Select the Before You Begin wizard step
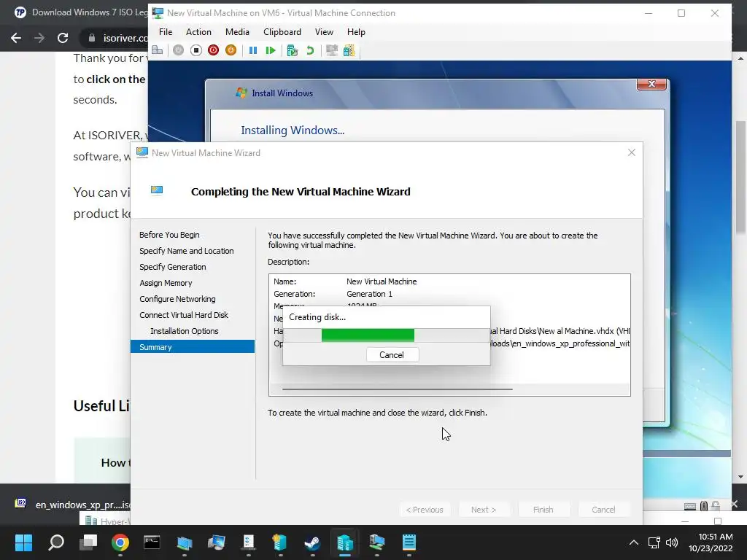This screenshot has width=747, height=560. [x=169, y=235]
